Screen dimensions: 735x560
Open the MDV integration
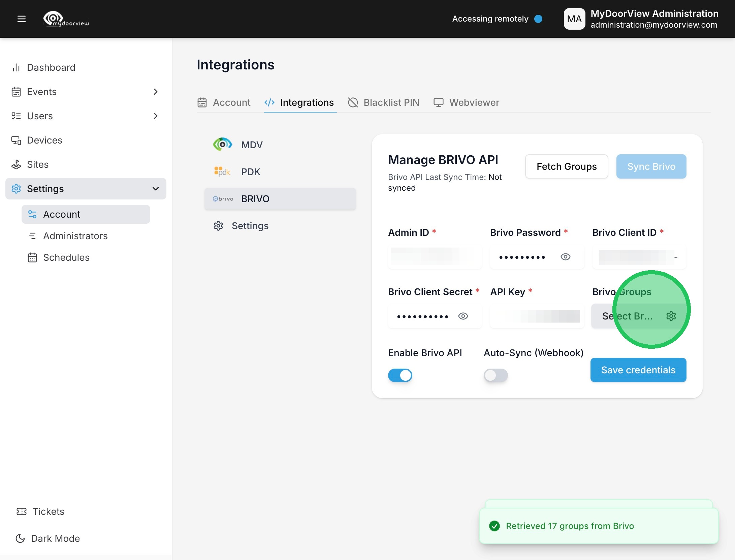pyautogui.click(x=251, y=145)
